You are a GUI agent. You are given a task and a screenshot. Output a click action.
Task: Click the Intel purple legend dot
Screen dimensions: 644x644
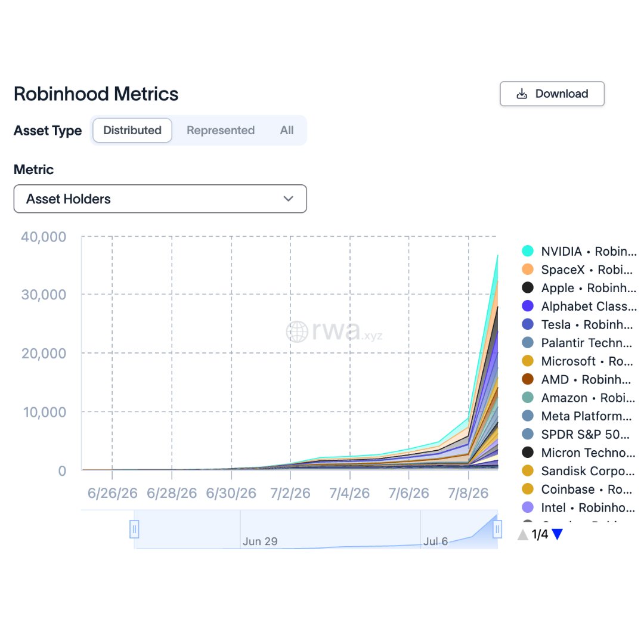(527, 507)
